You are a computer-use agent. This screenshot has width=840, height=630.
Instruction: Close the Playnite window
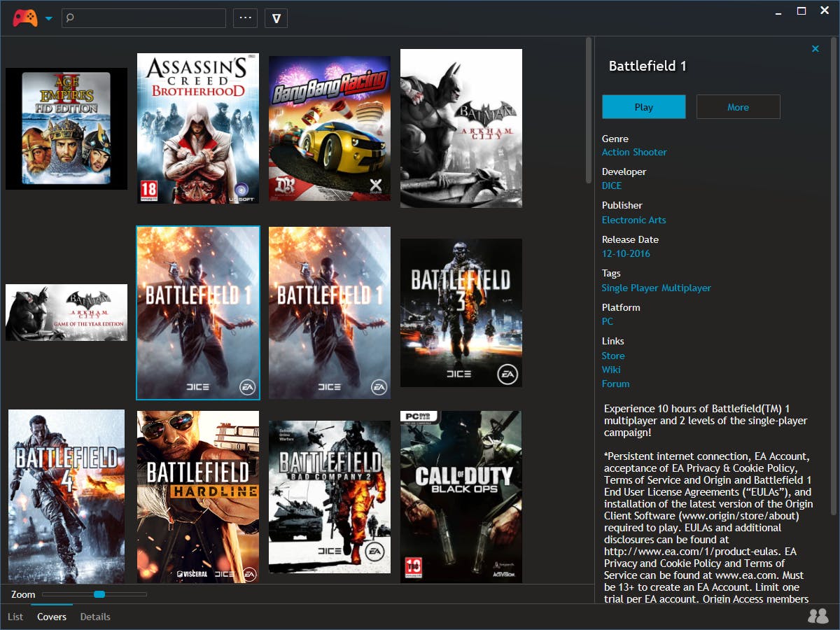(x=825, y=11)
